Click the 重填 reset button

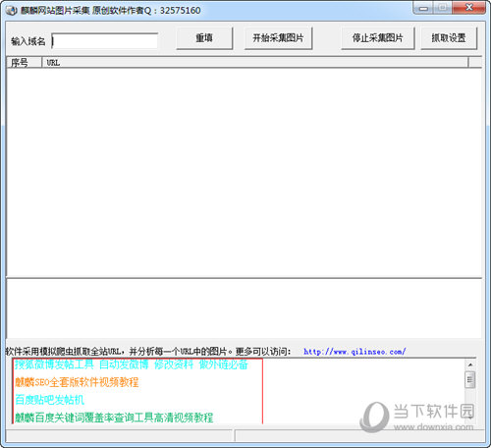pyautogui.click(x=204, y=38)
